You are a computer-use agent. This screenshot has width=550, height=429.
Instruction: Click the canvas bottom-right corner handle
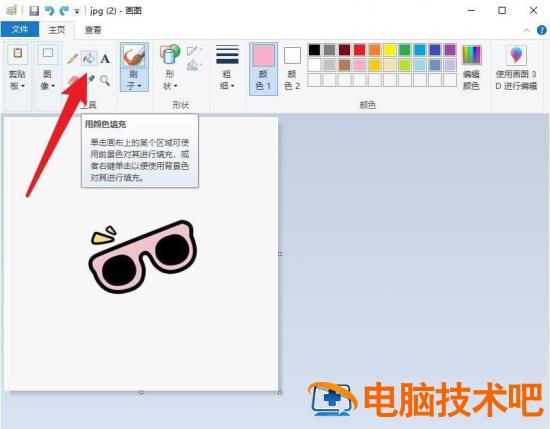280,393
